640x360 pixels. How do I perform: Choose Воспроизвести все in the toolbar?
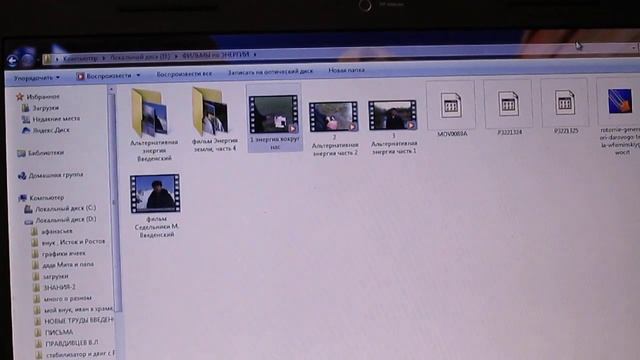point(184,74)
